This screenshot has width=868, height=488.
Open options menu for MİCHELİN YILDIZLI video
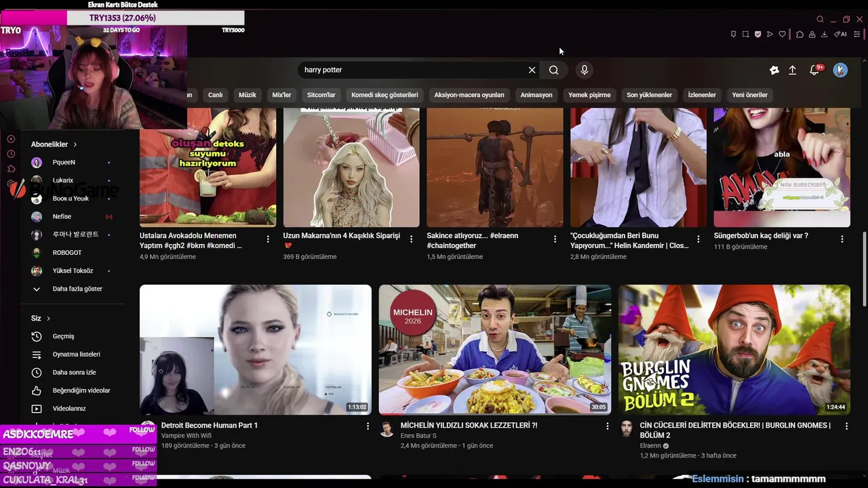point(608,426)
